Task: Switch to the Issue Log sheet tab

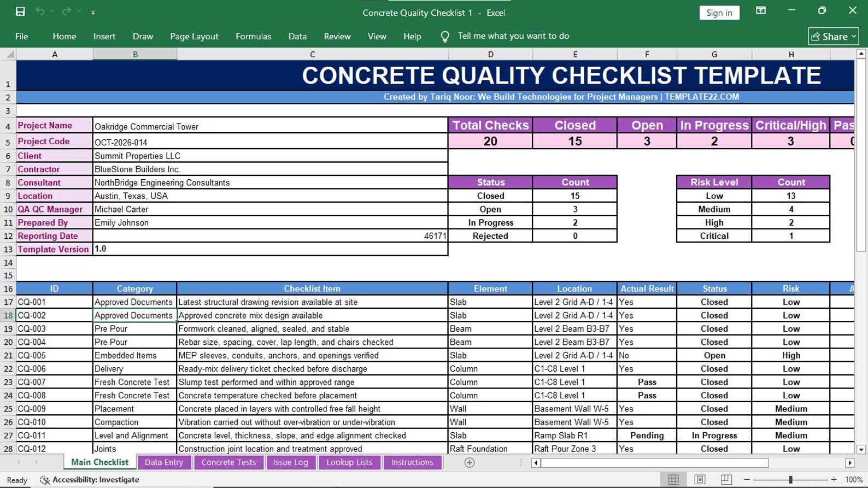Action: [290, 462]
